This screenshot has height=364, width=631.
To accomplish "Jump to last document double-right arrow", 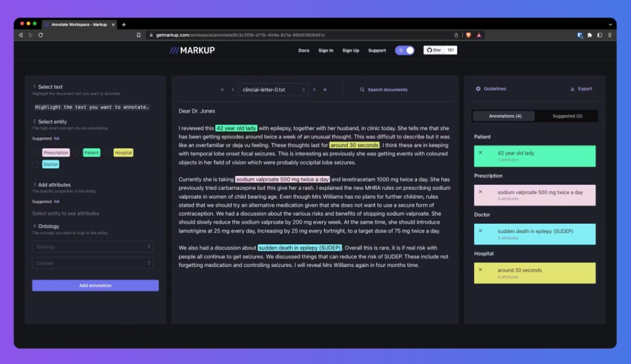I will [x=325, y=90].
